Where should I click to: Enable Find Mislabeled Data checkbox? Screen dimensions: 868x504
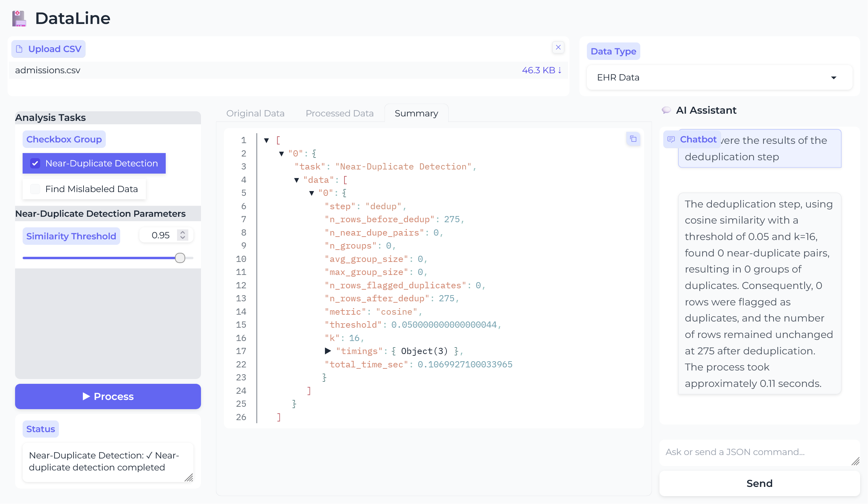(35, 189)
